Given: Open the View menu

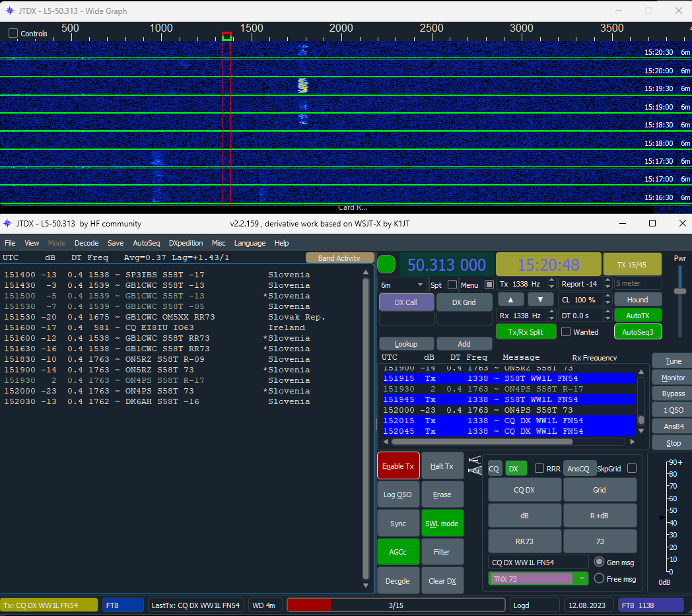Looking at the screenshot, I should [32, 243].
